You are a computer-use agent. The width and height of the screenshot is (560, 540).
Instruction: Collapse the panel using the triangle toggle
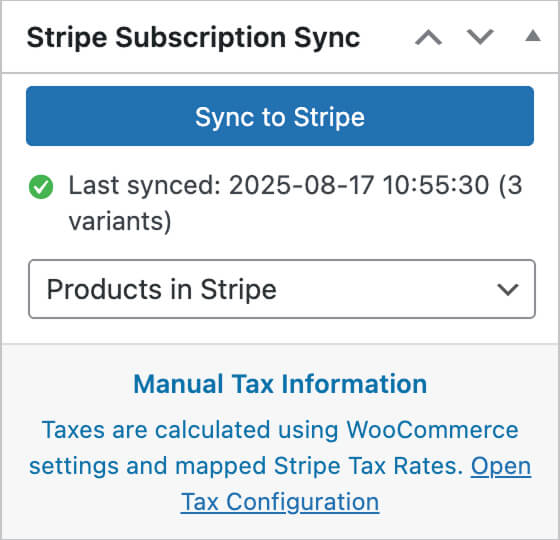point(533,36)
